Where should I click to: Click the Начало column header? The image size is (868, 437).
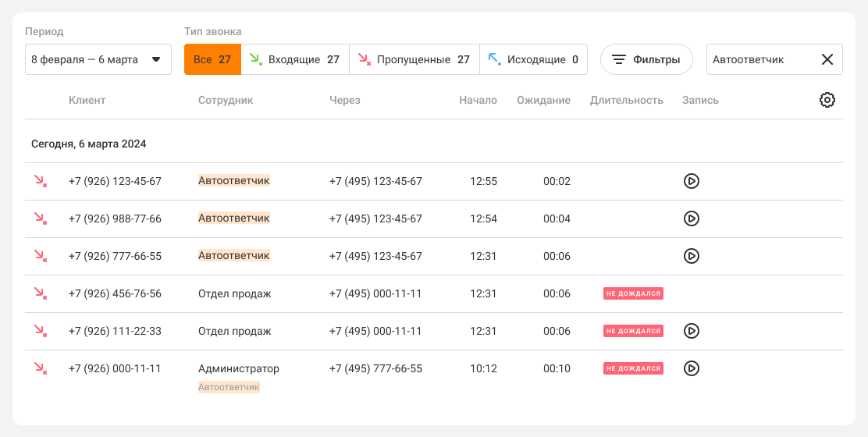pyautogui.click(x=478, y=100)
